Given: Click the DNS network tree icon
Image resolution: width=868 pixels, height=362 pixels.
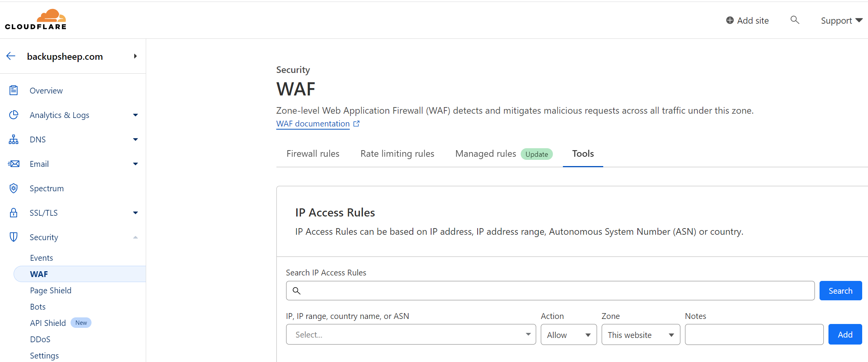Looking at the screenshot, I should pos(14,139).
